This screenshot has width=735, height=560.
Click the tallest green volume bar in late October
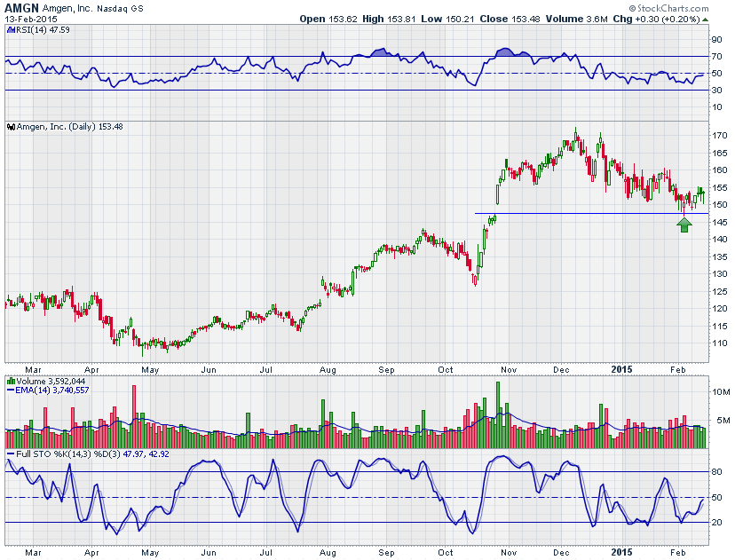[498, 415]
